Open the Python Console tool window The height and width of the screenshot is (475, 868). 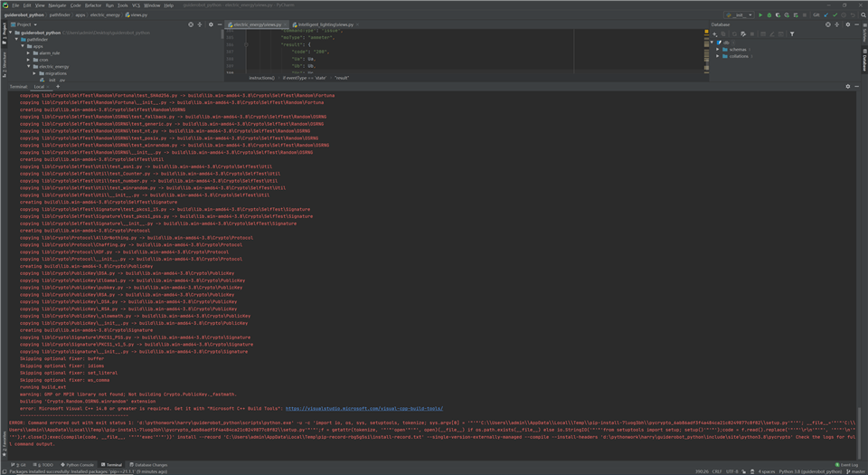(x=77, y=465)
